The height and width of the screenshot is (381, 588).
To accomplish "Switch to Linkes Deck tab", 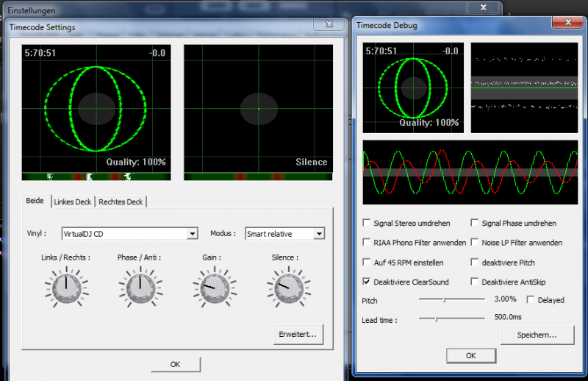I will click(x=73, y=202).
